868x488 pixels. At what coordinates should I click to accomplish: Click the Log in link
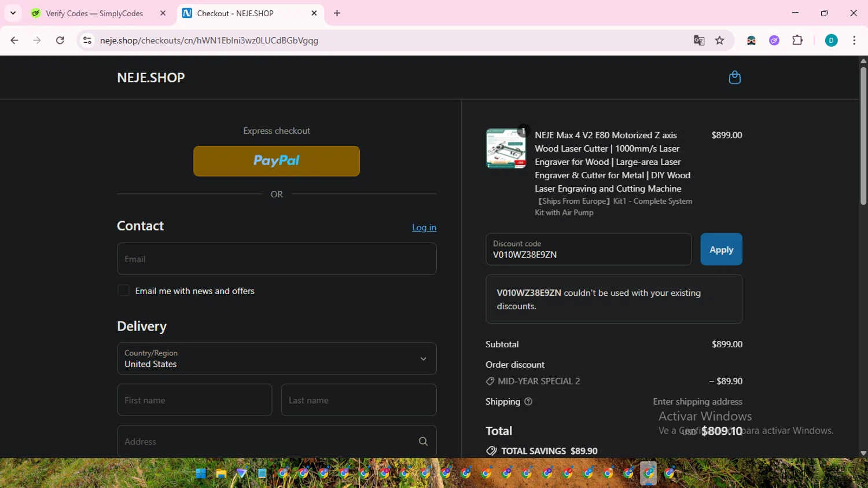(424, 228)
